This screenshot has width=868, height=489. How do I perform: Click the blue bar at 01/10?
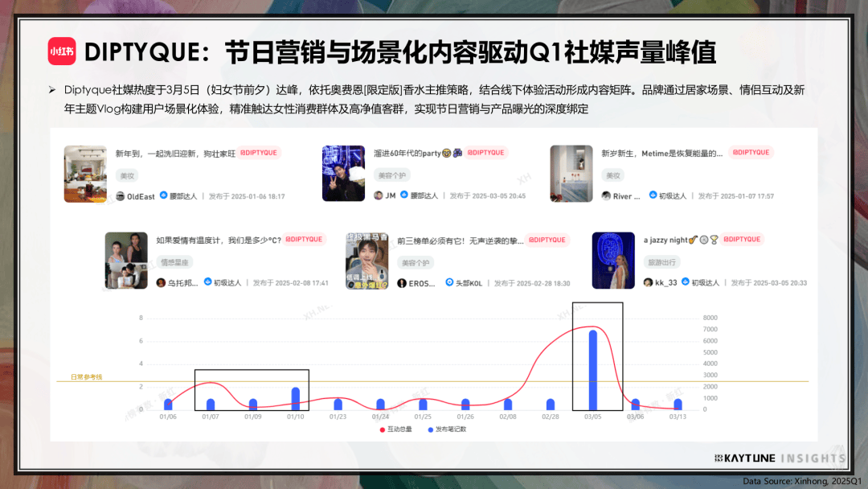296,399
